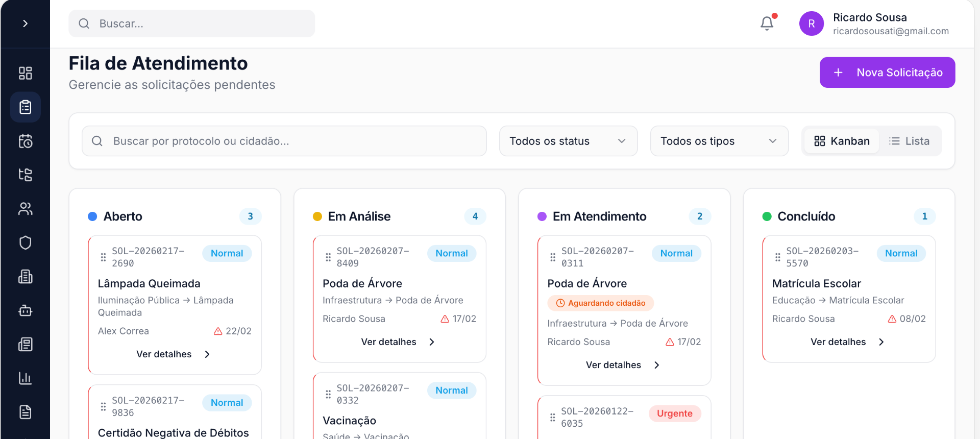Open the building icon in sidebar
Image resolution: width=980 pixels, height=439 pixels.
click(25, 277)
